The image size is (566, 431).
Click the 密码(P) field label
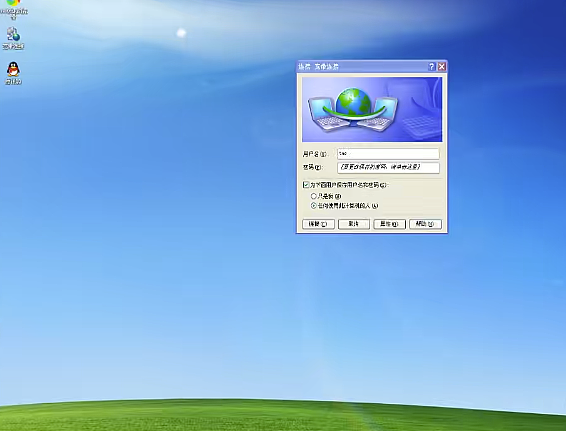312,167
